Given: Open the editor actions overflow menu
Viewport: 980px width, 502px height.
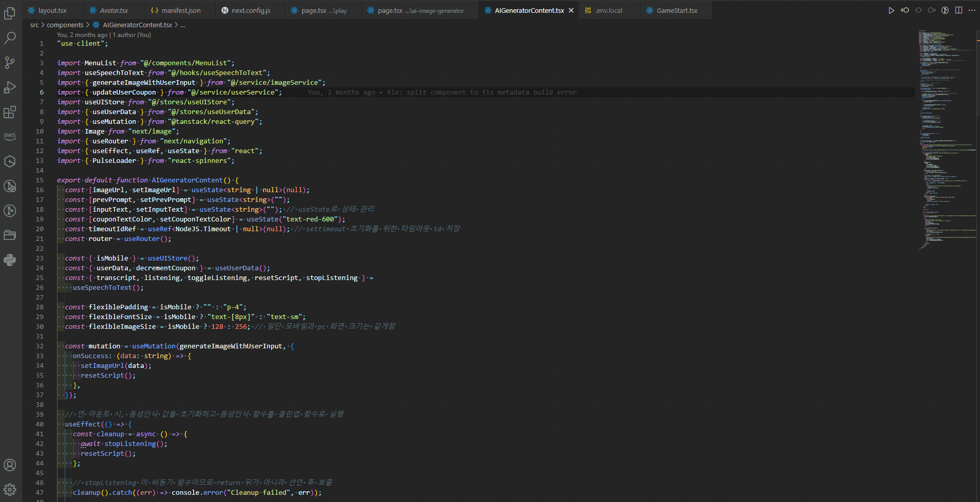Looking at the screenshot, I should [x=972, y=10].
